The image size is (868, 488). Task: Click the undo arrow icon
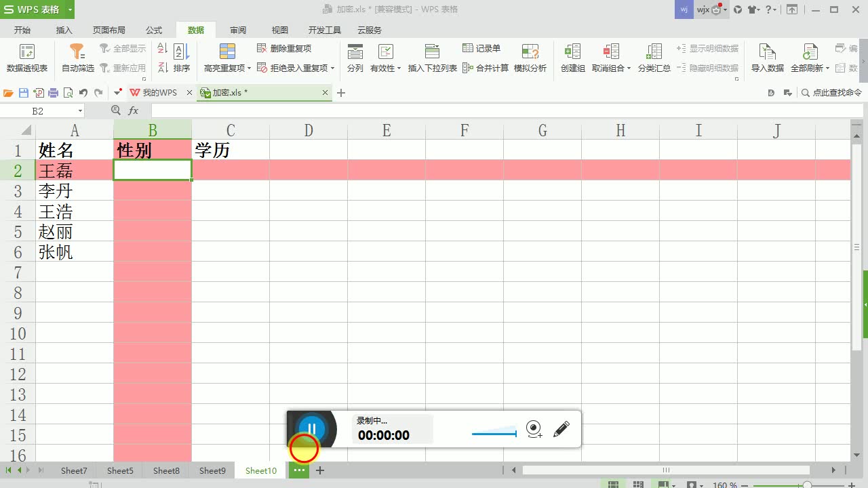(x=83, y=93)
